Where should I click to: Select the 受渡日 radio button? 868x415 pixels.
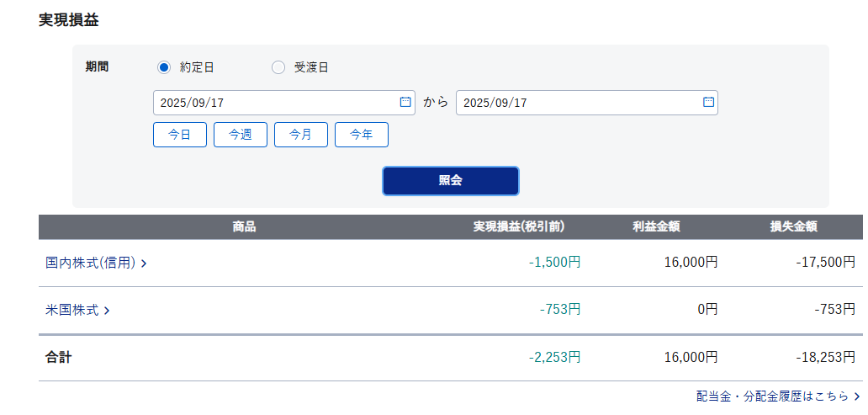278,67
